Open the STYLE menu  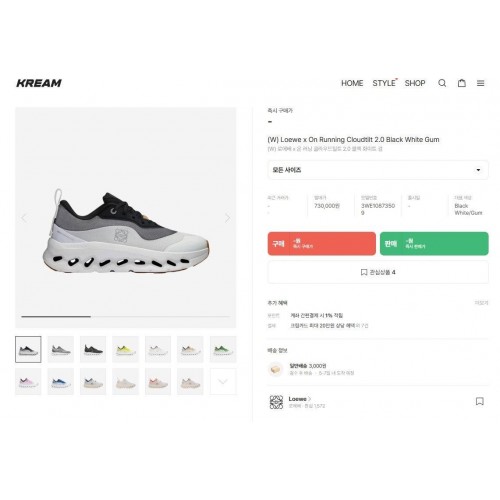pyautogui.click(x=384, y=83)
